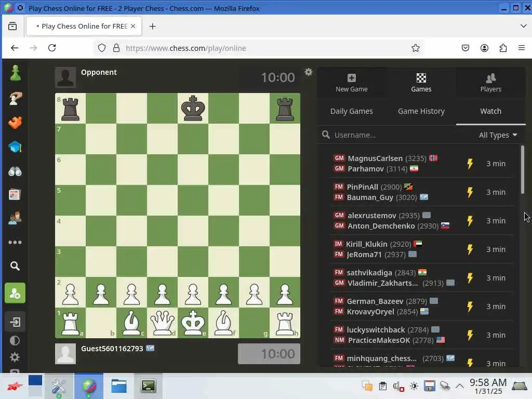Click the Guest5601162793 avatar image
Viewport: 532px width, 399px height.
pos(65,353)
